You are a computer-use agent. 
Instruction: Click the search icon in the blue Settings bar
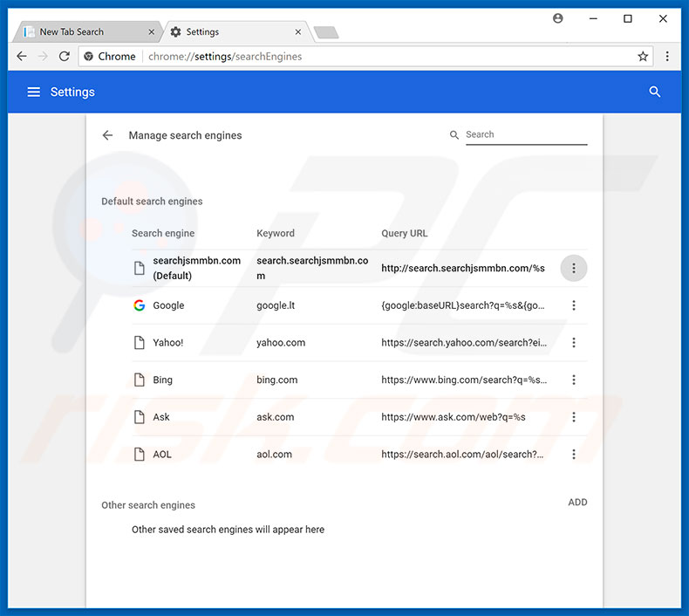[x=655, y=92]
